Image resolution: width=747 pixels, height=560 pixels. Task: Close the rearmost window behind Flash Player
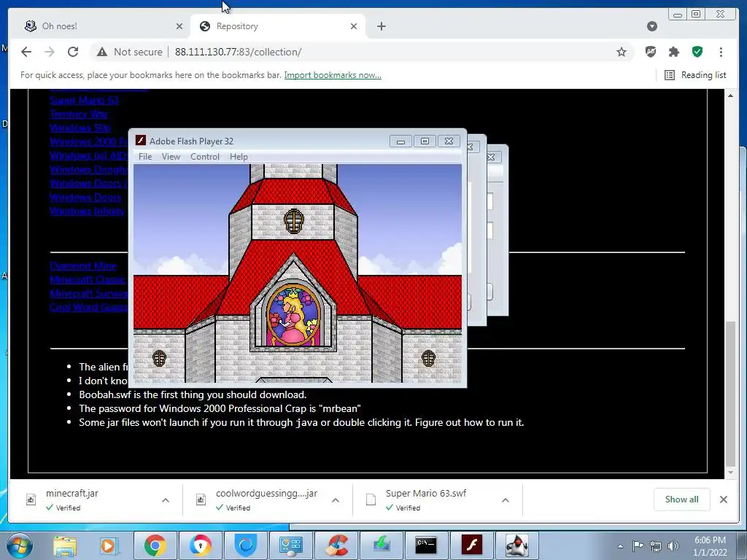[491, 157]
